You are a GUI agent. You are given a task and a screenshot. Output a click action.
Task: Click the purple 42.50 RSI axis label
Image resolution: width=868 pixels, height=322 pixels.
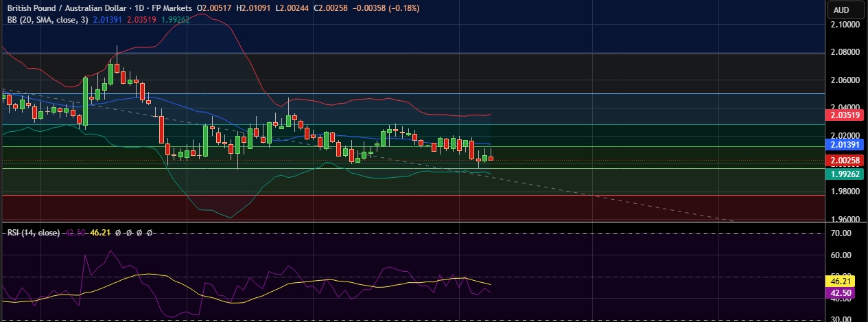(x=841, y=292)
